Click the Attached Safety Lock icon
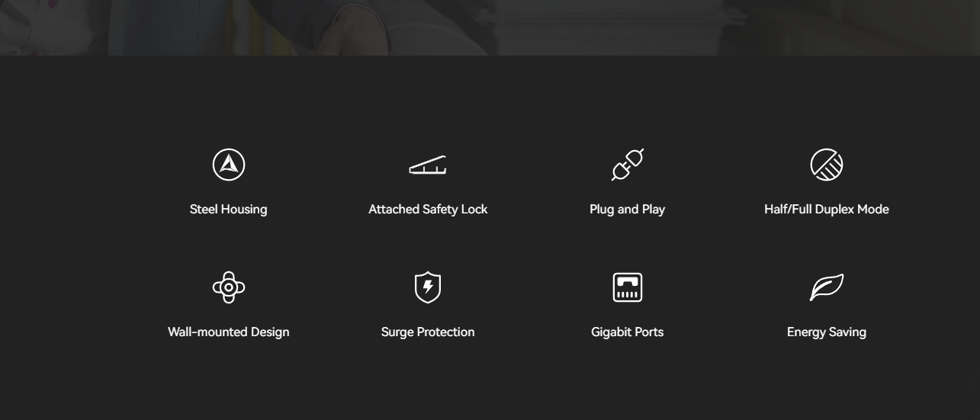This screenshot has height=420, width=980. click(428, 165)
